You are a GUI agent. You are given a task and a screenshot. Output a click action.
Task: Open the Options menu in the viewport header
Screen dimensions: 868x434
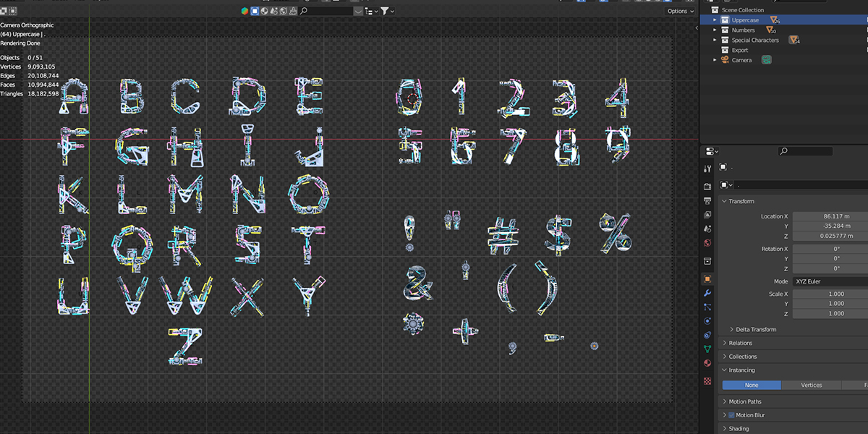click(679, 11)
